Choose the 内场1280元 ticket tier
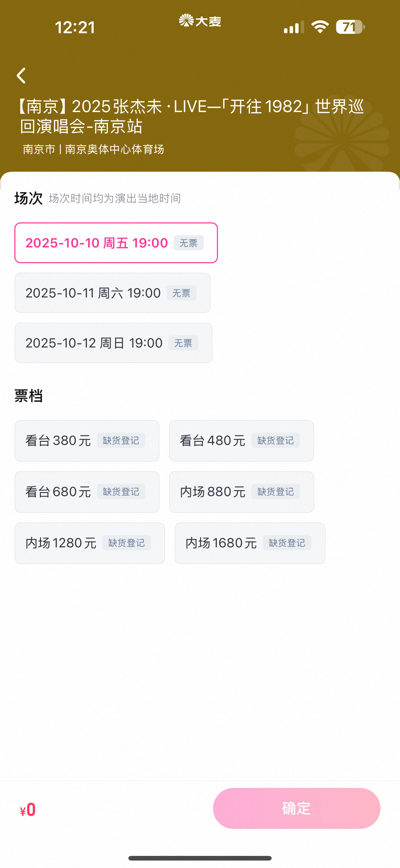Viewport: 400px width, 868px height. tap(90, 543)
